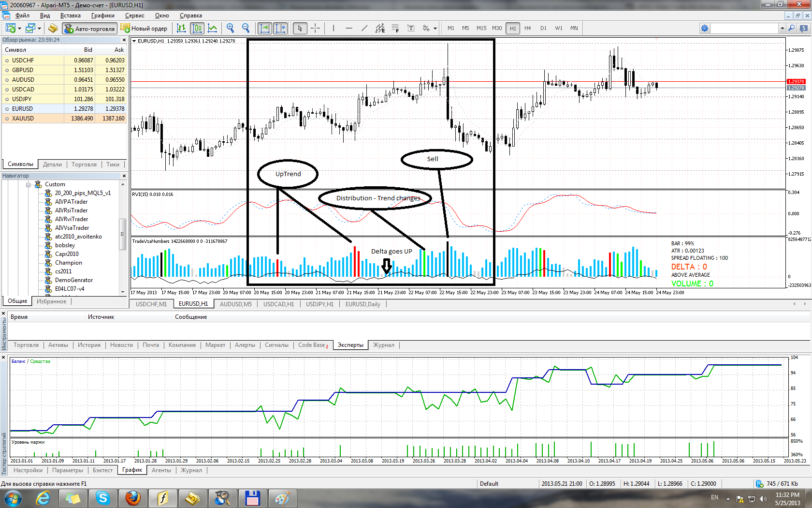
Task: Click the search magnifier icon
Action: (x=792, y=28)
